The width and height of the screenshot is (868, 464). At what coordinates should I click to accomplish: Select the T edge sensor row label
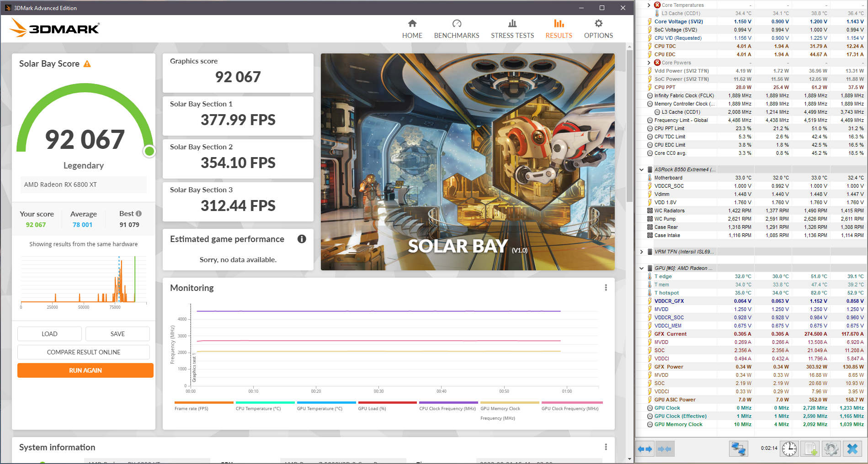click(x=663, y=276)
